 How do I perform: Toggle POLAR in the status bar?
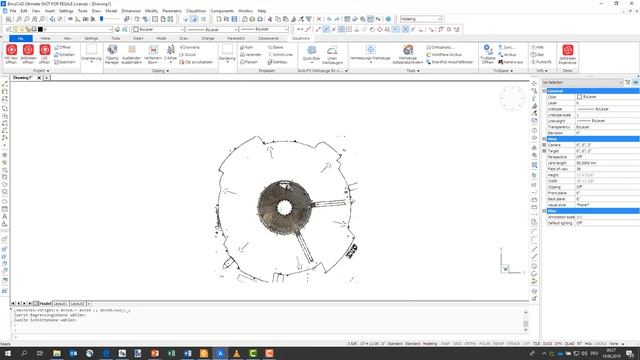(484, 344)
